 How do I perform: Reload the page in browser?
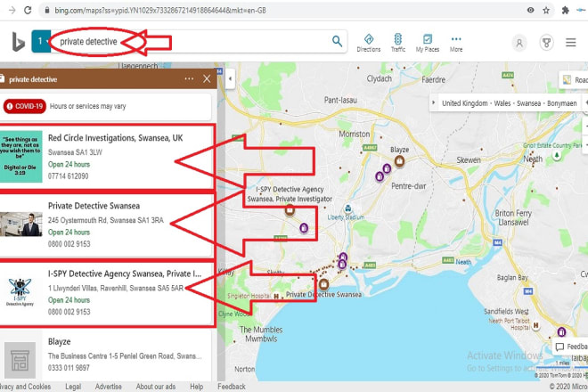(x=28, y=10)
